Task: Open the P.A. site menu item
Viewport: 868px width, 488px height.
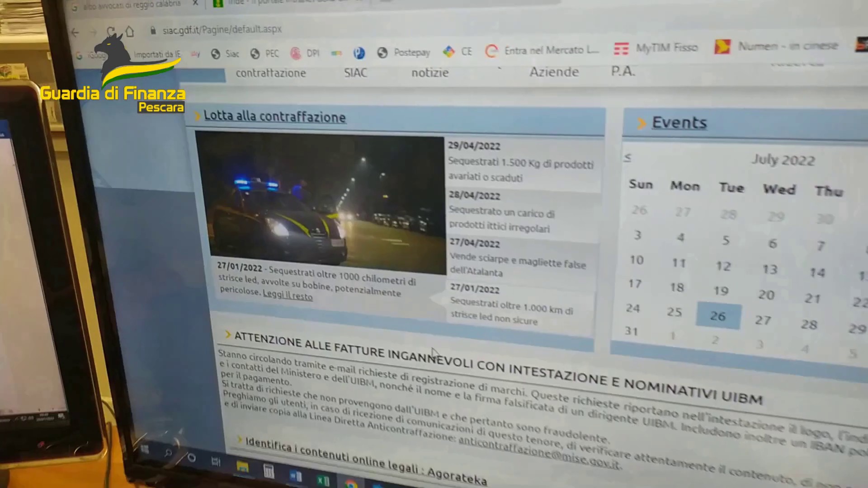Action: 623,71
